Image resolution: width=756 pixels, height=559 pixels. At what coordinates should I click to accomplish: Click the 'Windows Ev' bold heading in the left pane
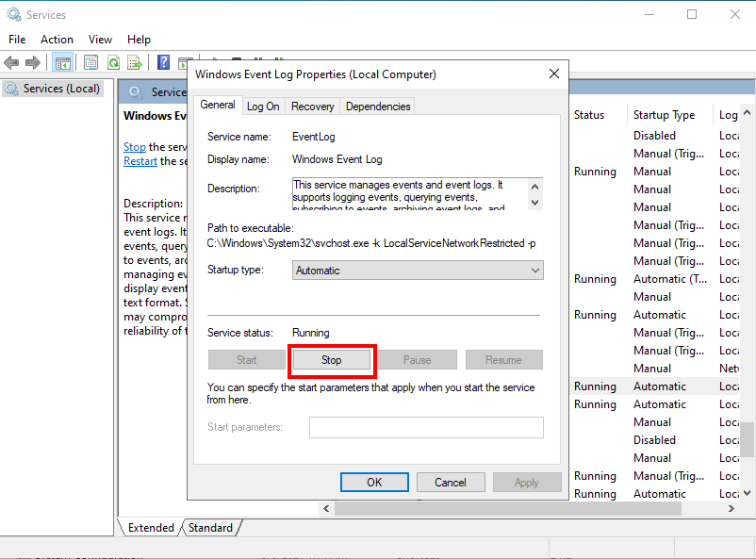click(155, 116)
